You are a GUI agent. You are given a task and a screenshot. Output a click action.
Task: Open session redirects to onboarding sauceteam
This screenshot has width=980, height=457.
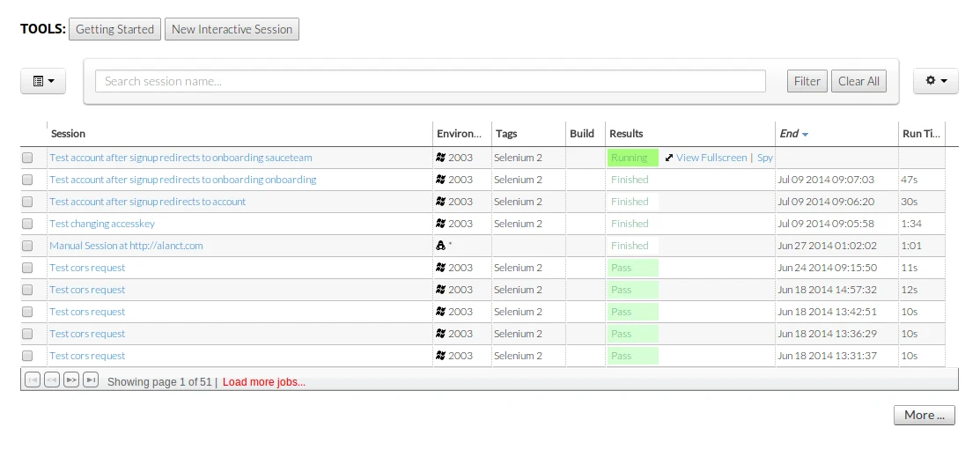181,158
